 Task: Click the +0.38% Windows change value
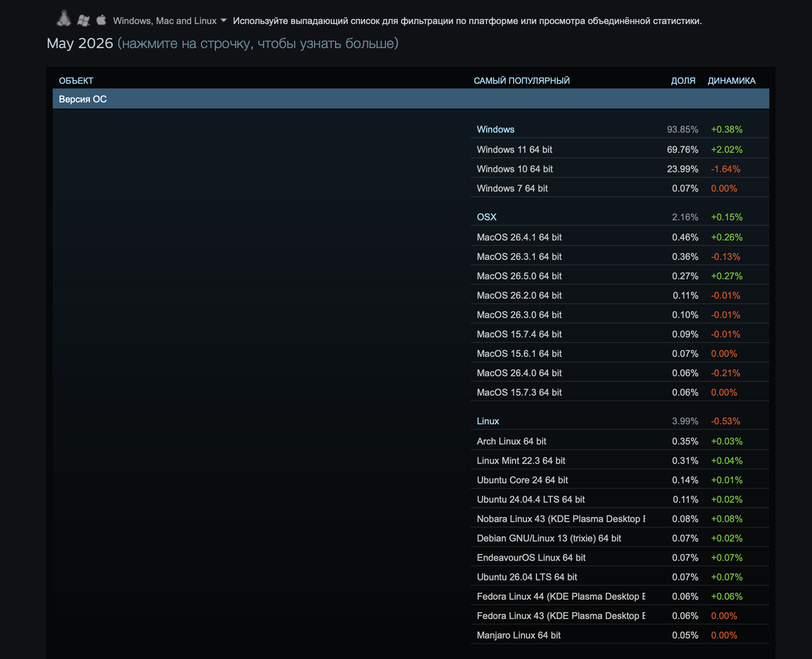(727, 129)
